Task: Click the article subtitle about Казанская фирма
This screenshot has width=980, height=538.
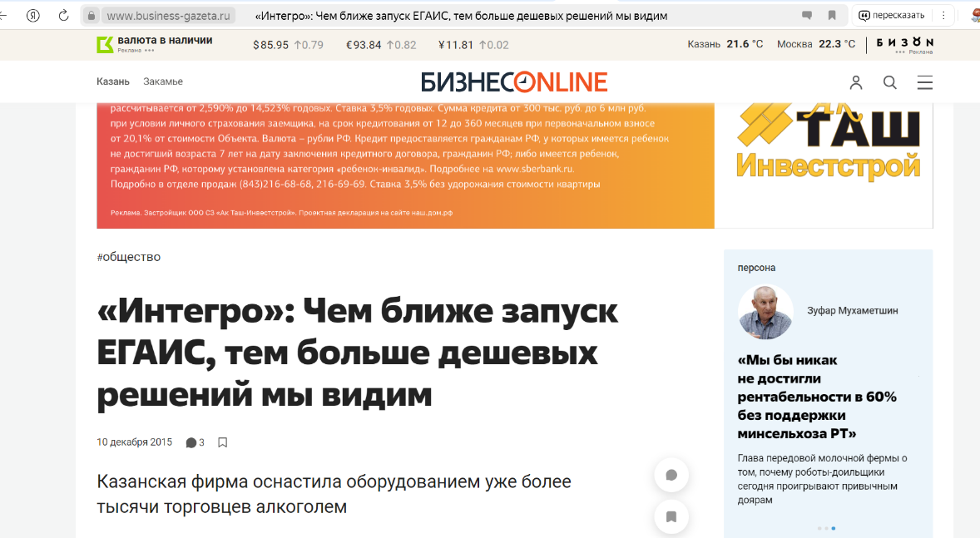Action: (x=334, y=494)
